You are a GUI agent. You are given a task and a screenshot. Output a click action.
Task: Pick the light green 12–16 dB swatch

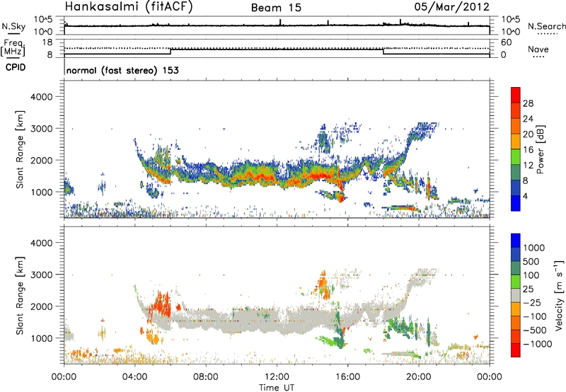click(516, 156)
